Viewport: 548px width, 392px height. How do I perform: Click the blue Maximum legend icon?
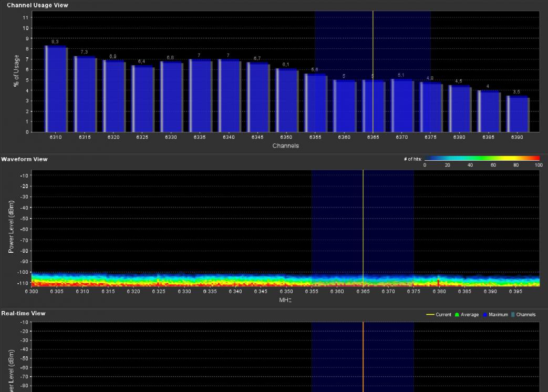(485, 315)
